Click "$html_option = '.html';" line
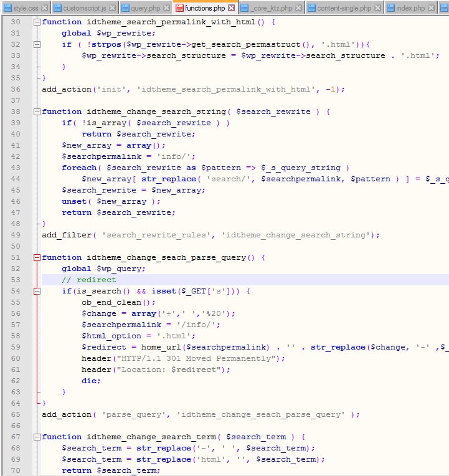 (x=138, y=336)
